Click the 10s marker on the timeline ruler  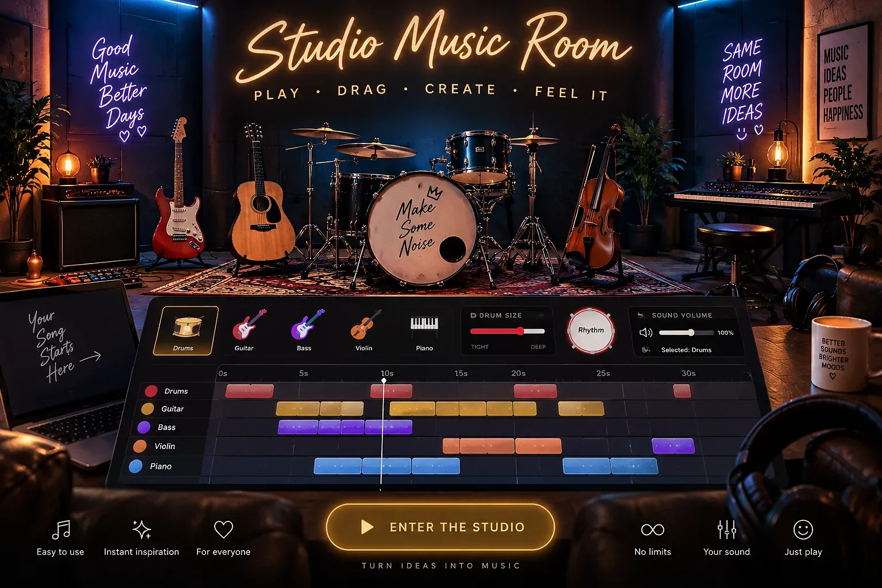pyautogui.click(x=387, y=373)
